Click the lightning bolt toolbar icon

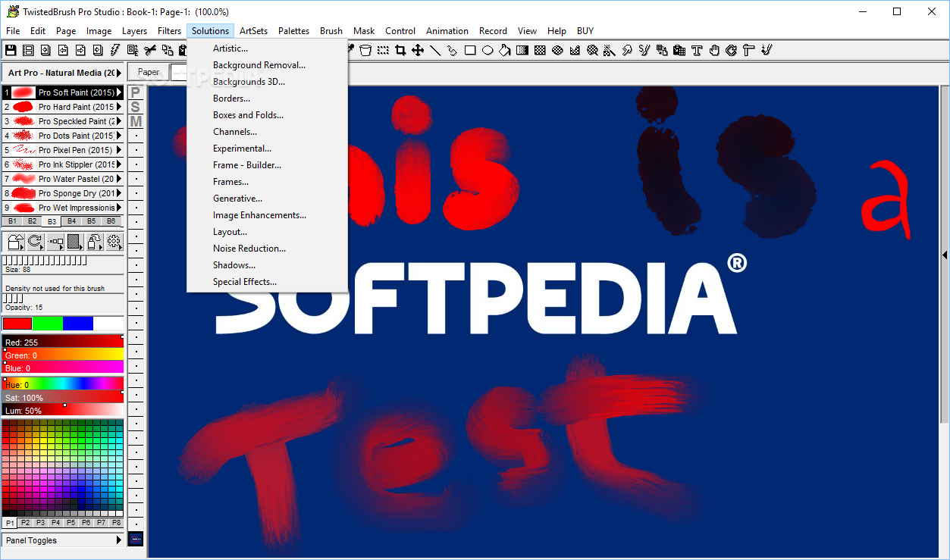[x=115, y=50]
